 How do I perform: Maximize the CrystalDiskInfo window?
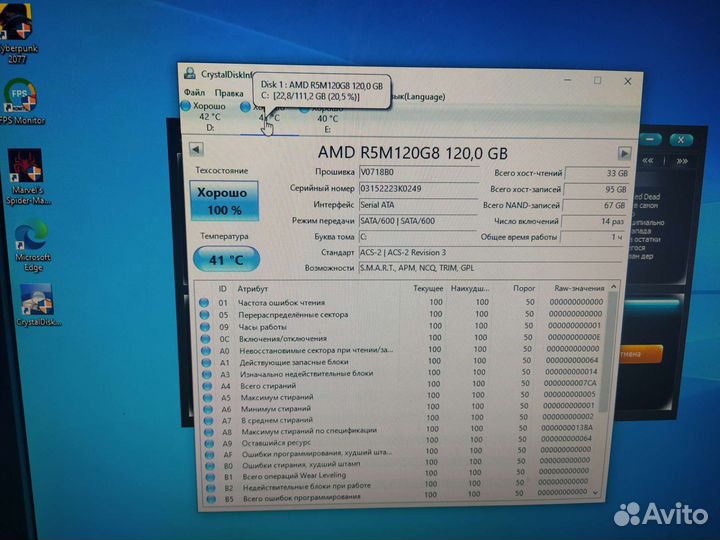[x=597, y=80]
